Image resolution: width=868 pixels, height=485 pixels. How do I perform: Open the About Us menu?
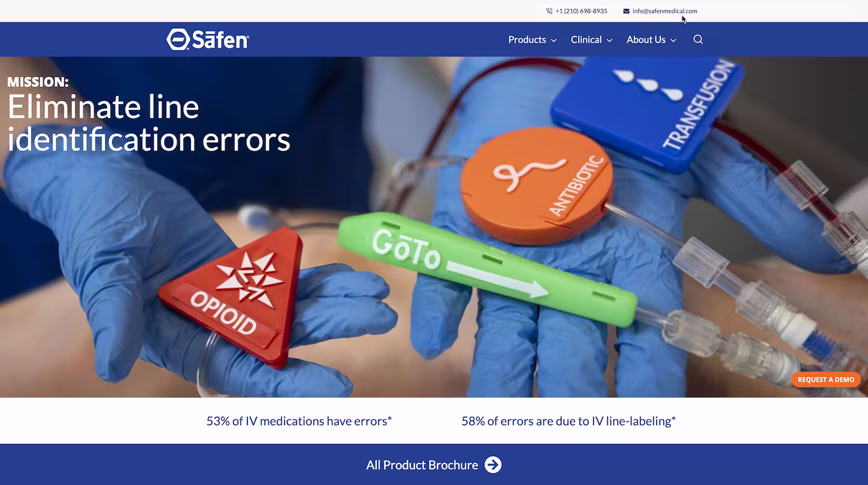(646, 39)
